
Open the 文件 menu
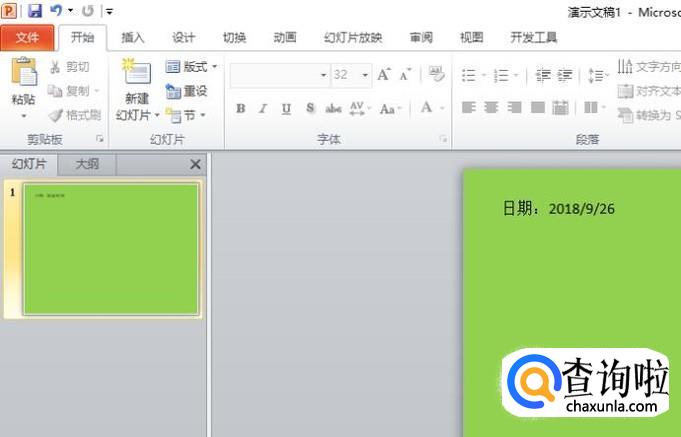[x=27, y=38]
